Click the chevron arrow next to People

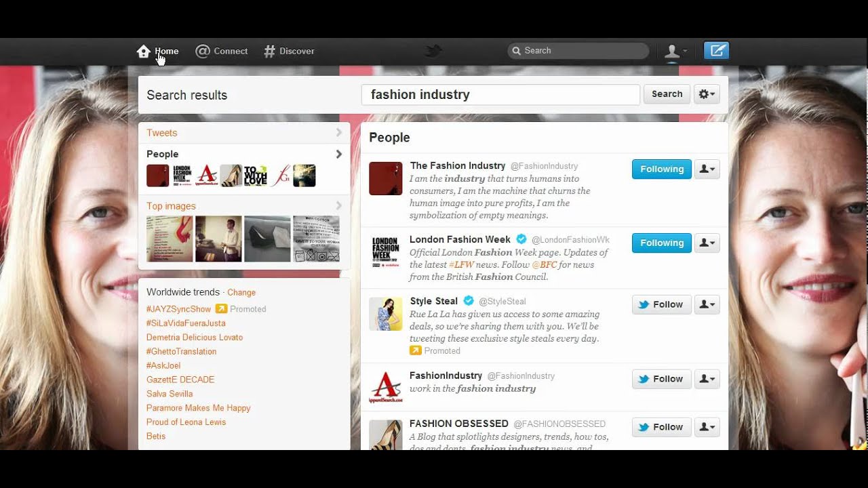[338, 154]
